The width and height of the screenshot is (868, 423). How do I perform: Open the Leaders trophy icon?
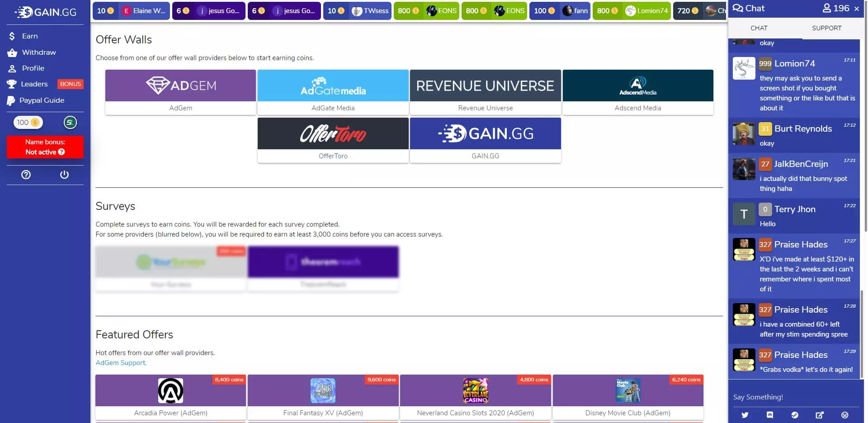12,84
